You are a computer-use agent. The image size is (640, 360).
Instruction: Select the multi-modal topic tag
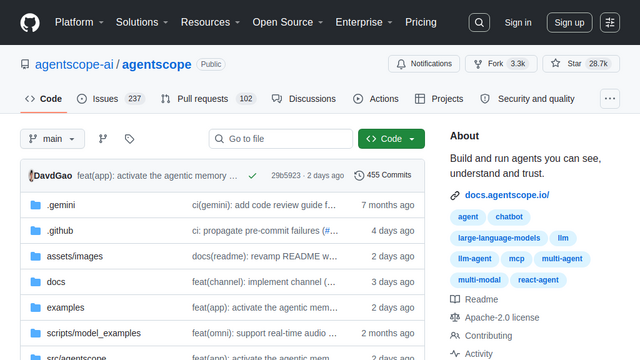[x=479, y=280]
